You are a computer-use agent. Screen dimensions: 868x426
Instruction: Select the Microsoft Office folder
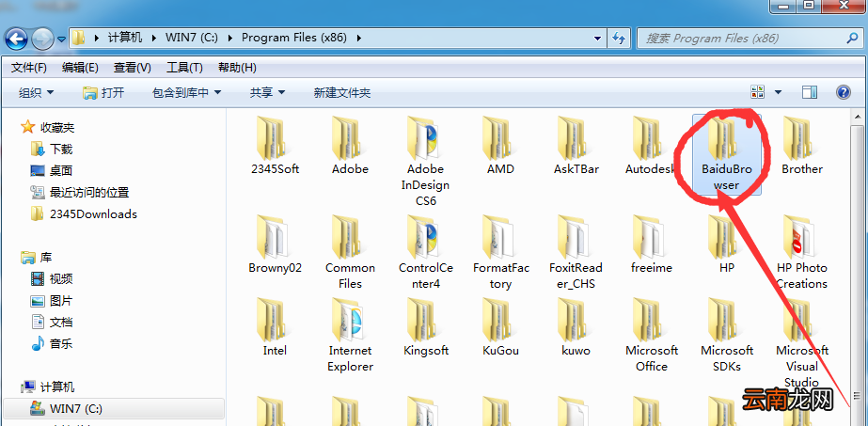651,336
